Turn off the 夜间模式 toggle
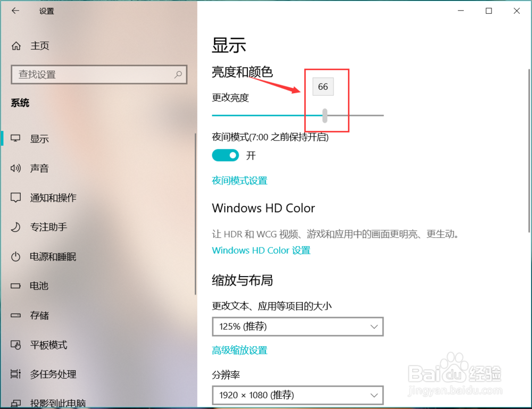Screen dimensions: 532x409 click(x=225, y=155)
